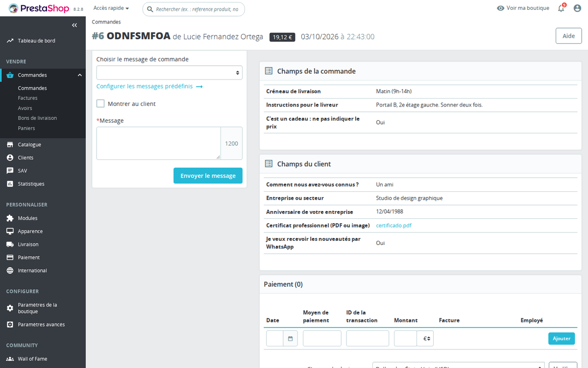Open the € currency selector
The width and height of the screenshot is (588, 368).
pos(425,339)
